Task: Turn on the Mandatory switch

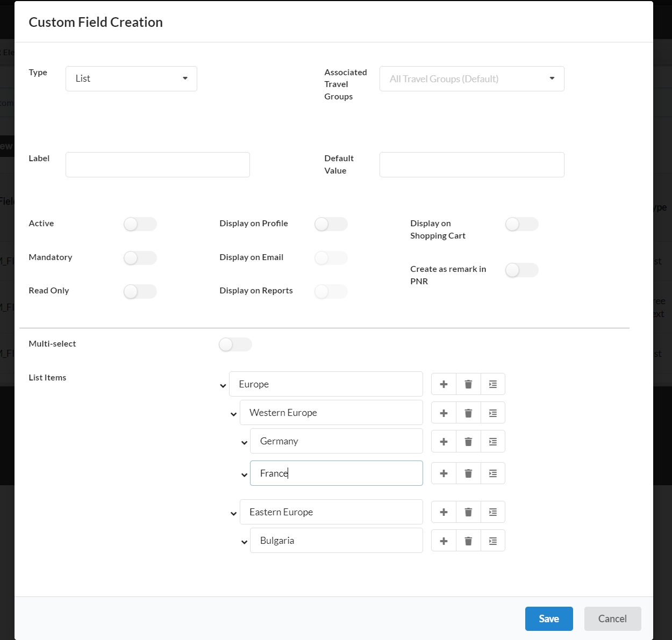Action: coord(140,258)
